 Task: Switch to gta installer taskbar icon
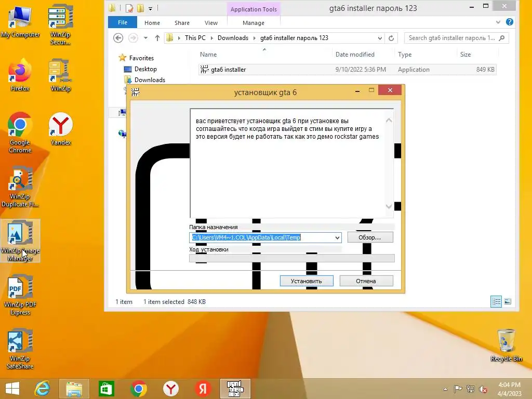(x=235, y=389)
